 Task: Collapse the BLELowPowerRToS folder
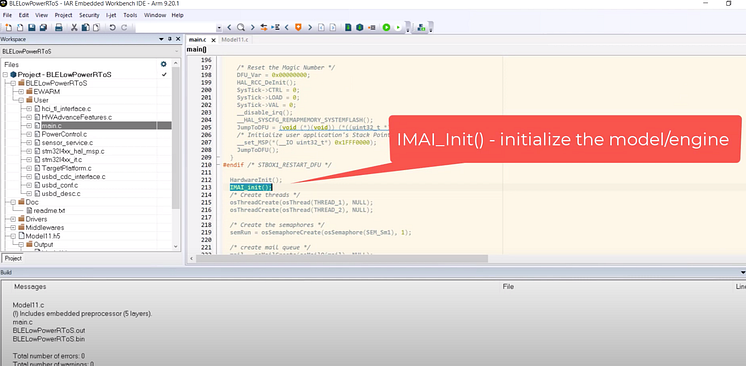[x=13, y=83]
